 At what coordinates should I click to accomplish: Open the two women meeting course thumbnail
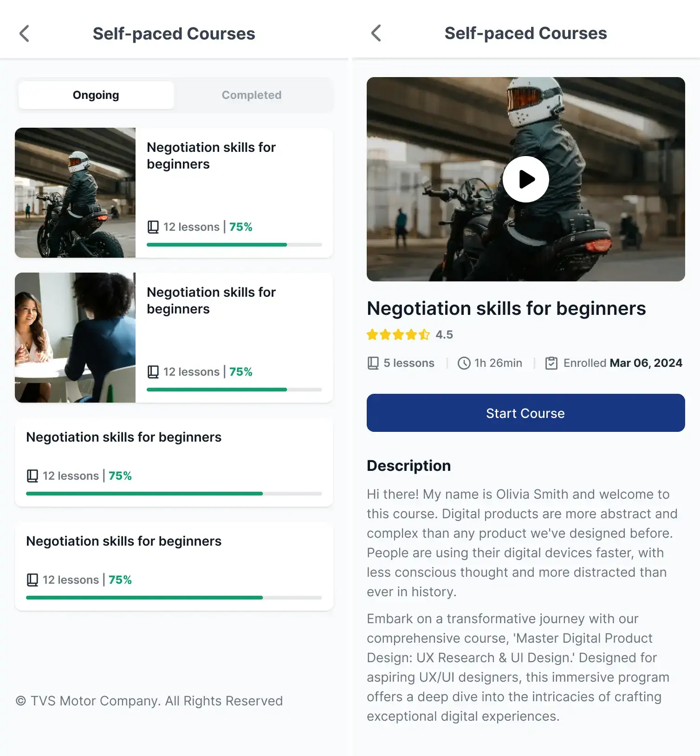tap(75, 338)
